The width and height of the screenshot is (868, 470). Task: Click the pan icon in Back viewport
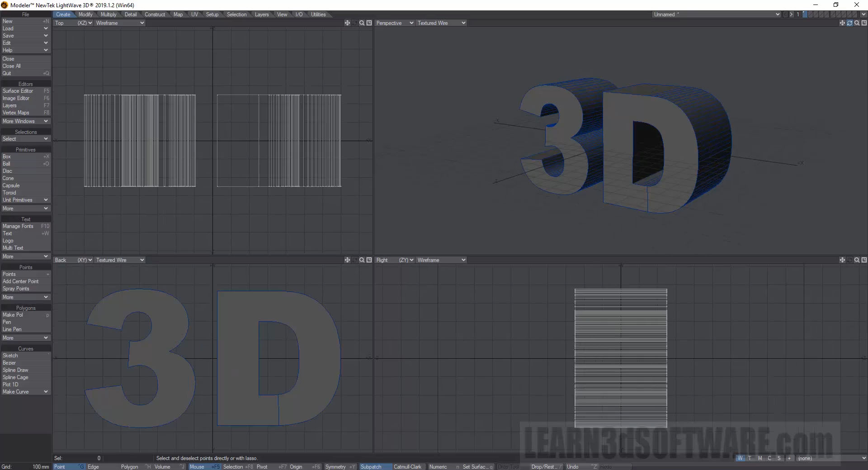(347, 260)
